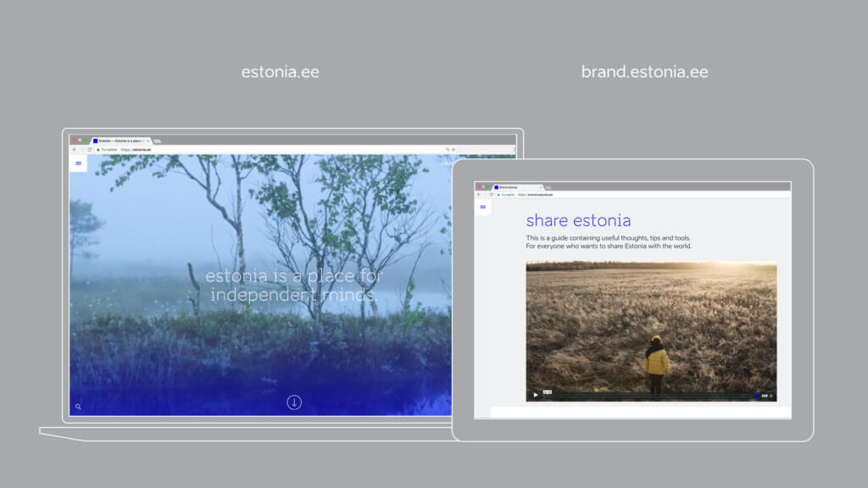Click the estonia.ee address bar URL
Screen dimensions: 868x488
click(136, 149)
